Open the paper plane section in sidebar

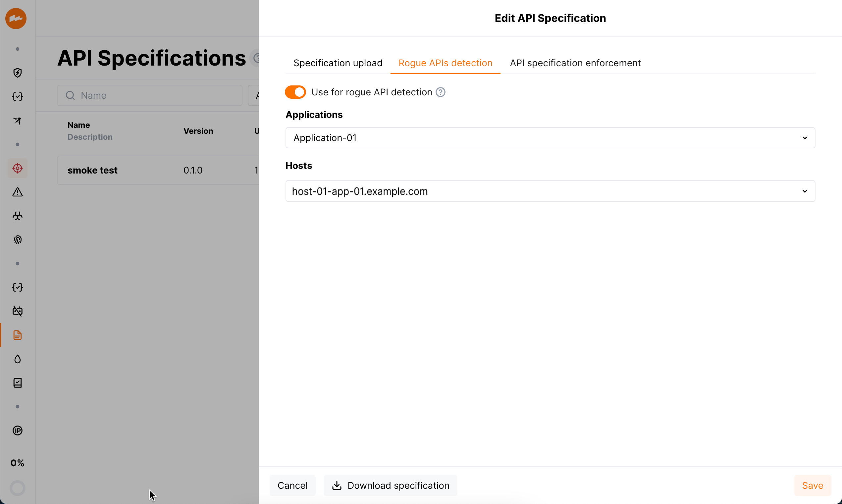click(17, 121)
